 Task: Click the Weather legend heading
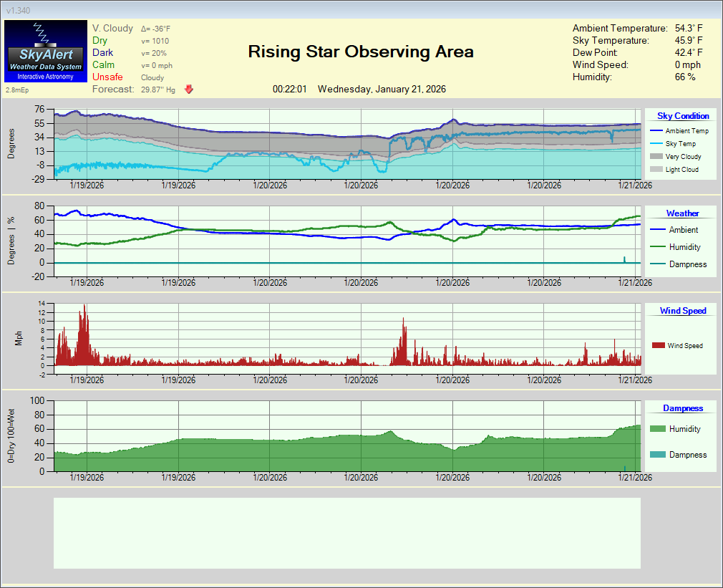click(682, 213)
